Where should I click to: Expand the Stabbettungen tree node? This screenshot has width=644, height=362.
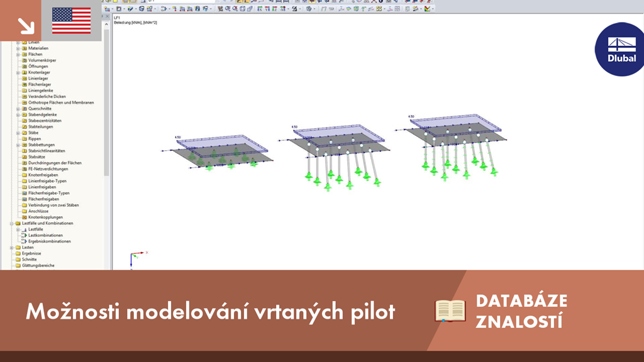(x=18, y=145)
